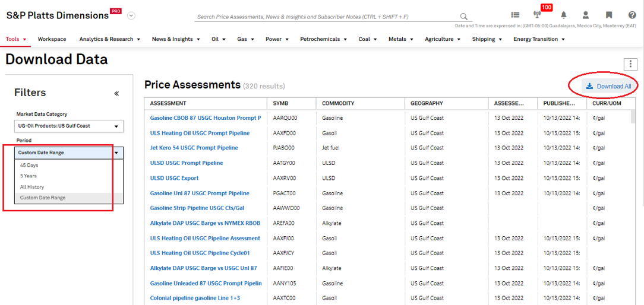Open Alkylate DAP USGC Barge vs NYMEX RBOB
The height and width of the screenshot is (305, 644).
point(205,223)
